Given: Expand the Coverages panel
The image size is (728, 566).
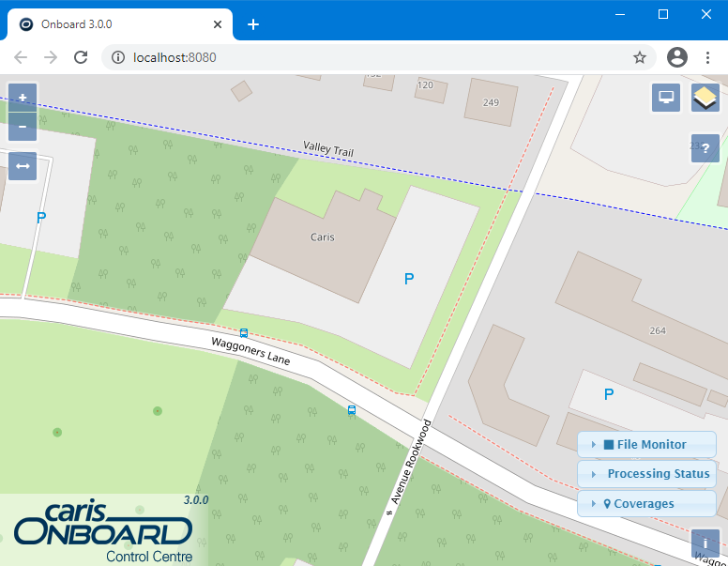Looking at the screenshot, I should [646, 504].
